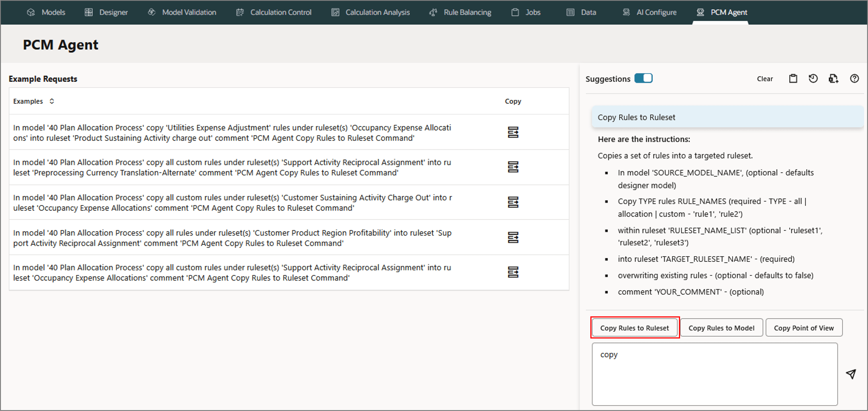This screenshot has width=868, height=411.
Task: Choose the Copy Rules to Model suggestion
Action: coord(721,328)
